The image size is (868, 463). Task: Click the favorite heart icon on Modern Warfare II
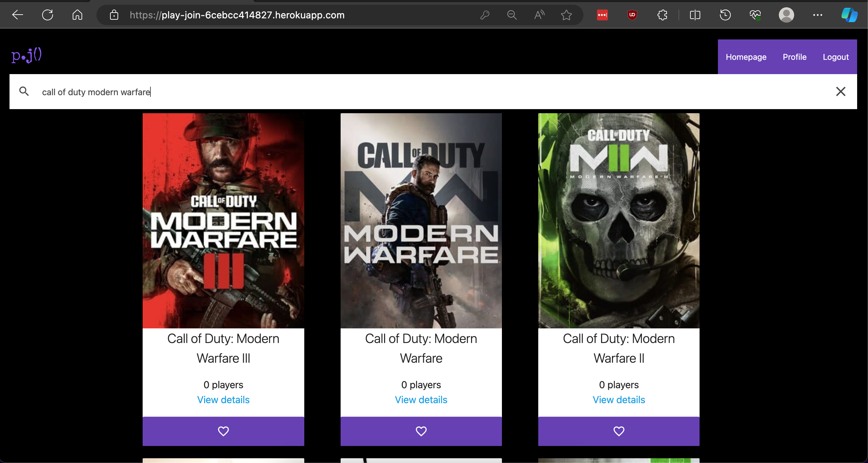[619, 431]
